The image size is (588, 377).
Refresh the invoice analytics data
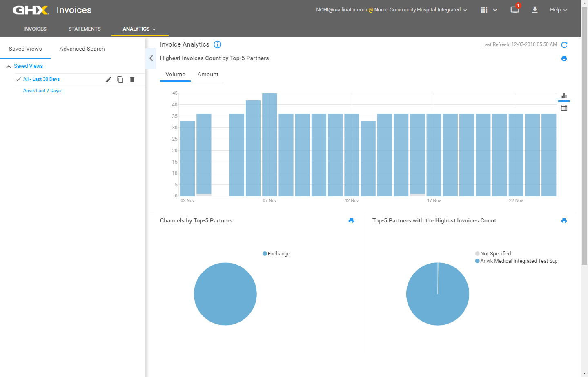click(x=564, y=45)
